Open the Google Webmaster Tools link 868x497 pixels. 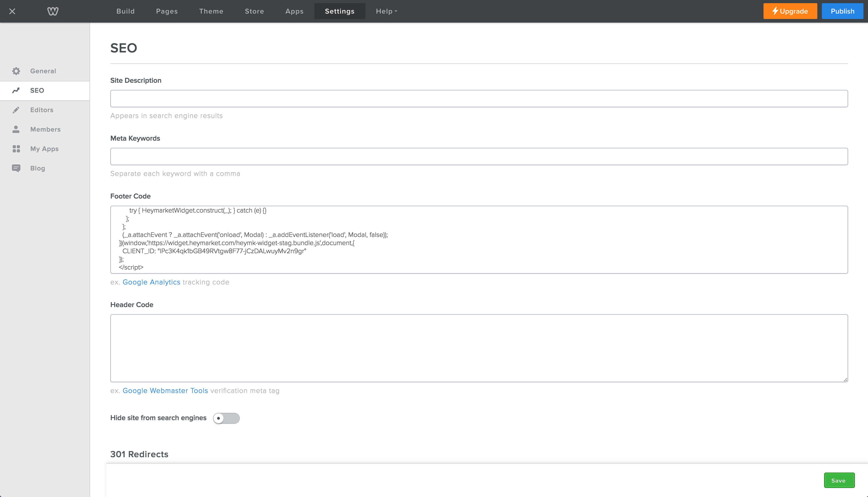[165, 391]
